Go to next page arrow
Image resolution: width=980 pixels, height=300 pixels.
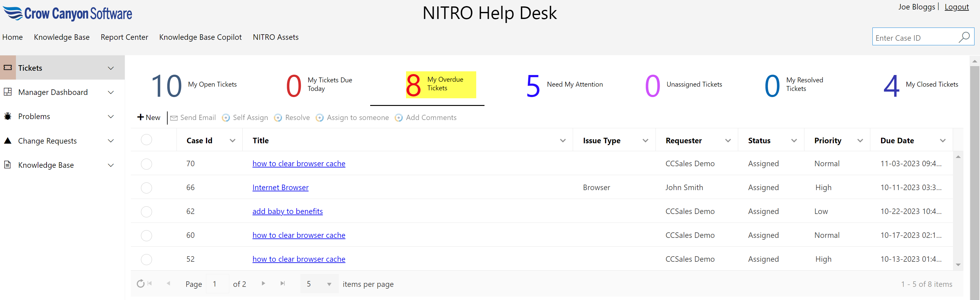click(x=263, y=283)
